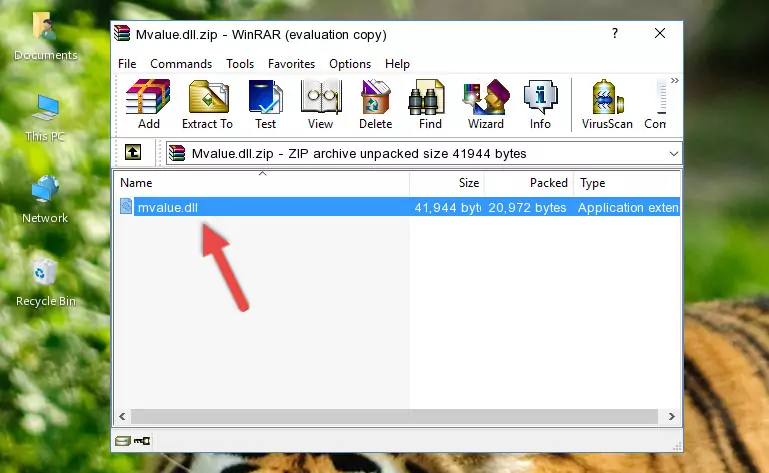This screenshot has height=473, width=769.
Task: Open the Help menu
Action: [x=397, y=64]
